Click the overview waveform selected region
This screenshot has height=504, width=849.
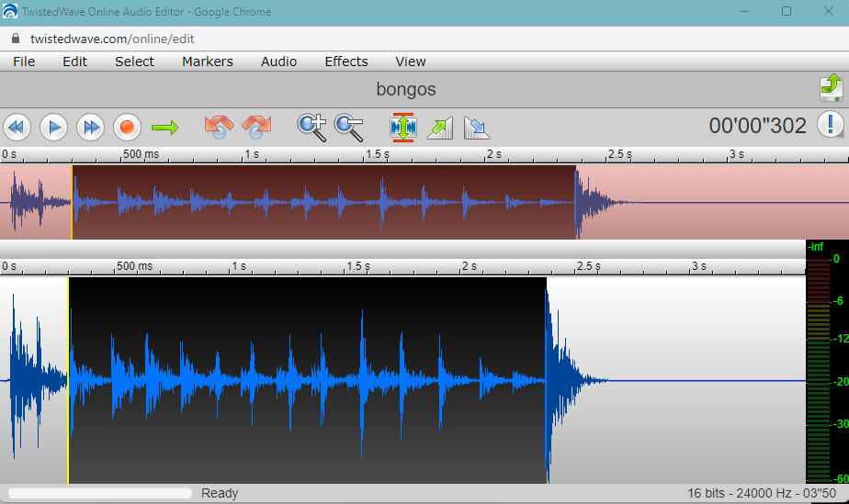coord(323,202)
